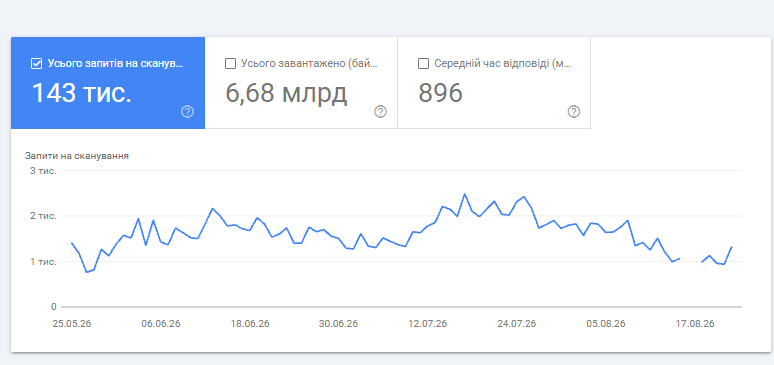Uncheck "Усього запитів на сканув..." checkbox
The width and height of the screenshot is (774, 365).
pos(36,64)
